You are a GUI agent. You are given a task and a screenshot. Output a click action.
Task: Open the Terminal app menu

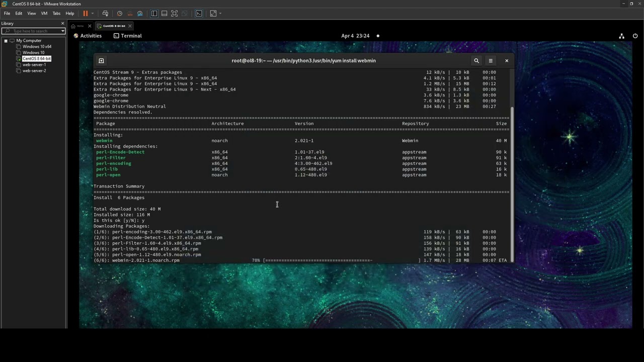click(x=128, y=36)
